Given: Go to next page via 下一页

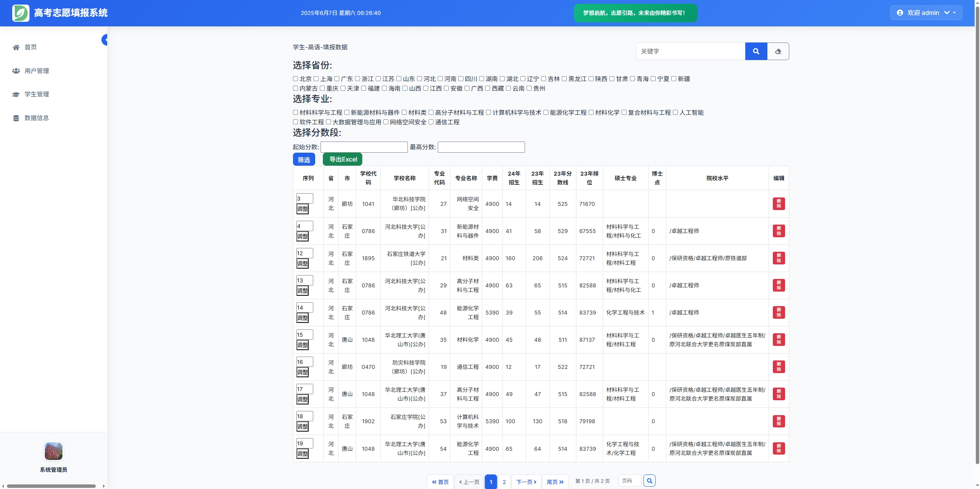Looking at the screenshot, I should (x=526, y=482).
